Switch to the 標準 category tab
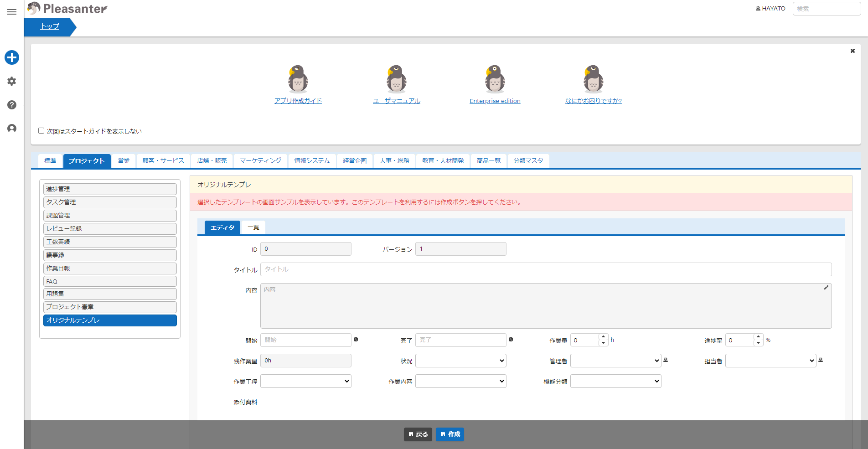 (x=50, y=161)
